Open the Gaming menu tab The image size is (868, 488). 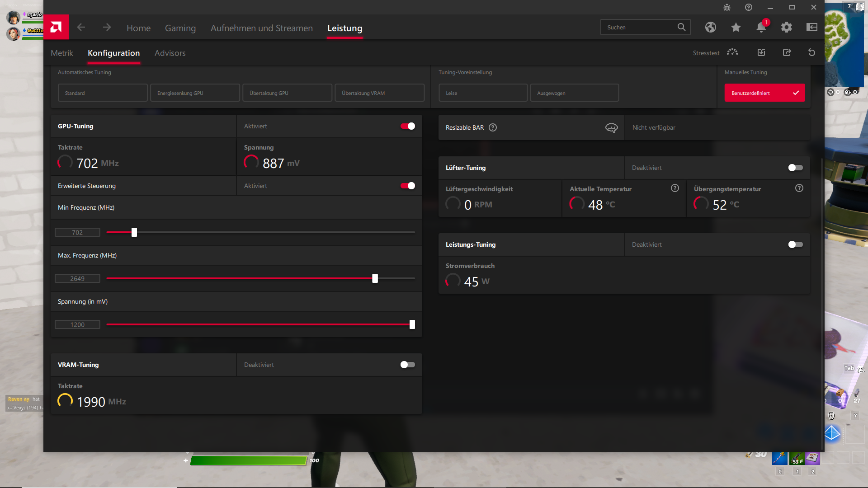(x=180, y=28)
